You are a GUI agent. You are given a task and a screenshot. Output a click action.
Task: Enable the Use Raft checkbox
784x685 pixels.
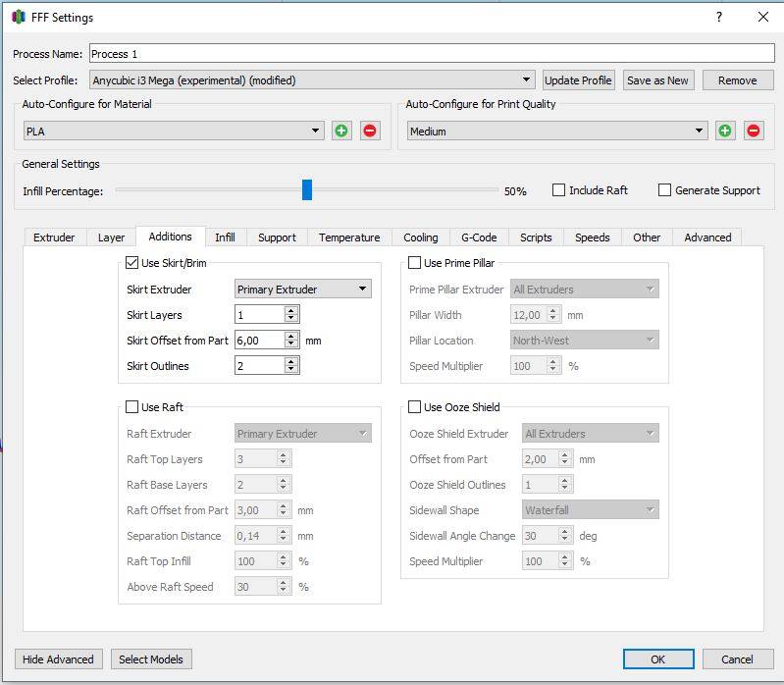(132, 407)
